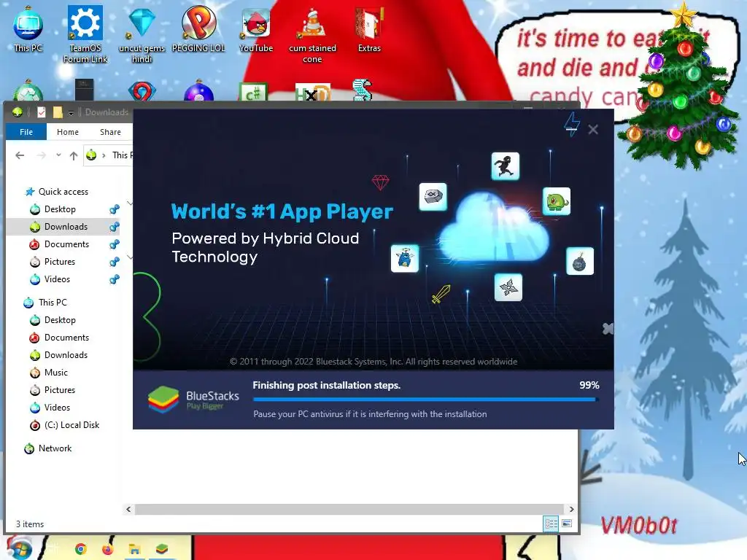
Task: Open the TeamOS Forum Link shortcut
Action: (x=85, y=34)
